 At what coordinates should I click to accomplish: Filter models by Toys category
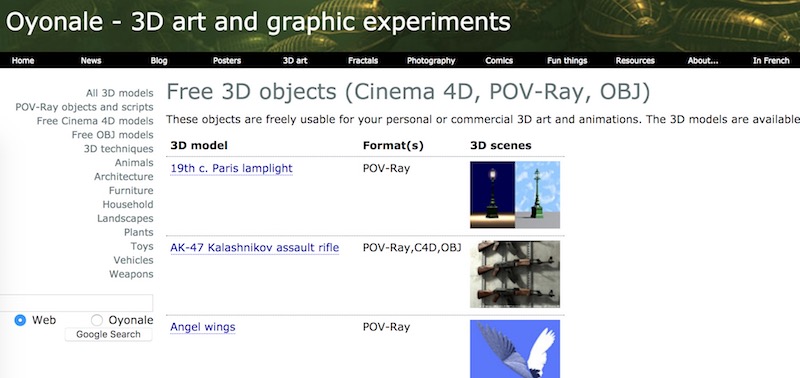tap(142, 246)
